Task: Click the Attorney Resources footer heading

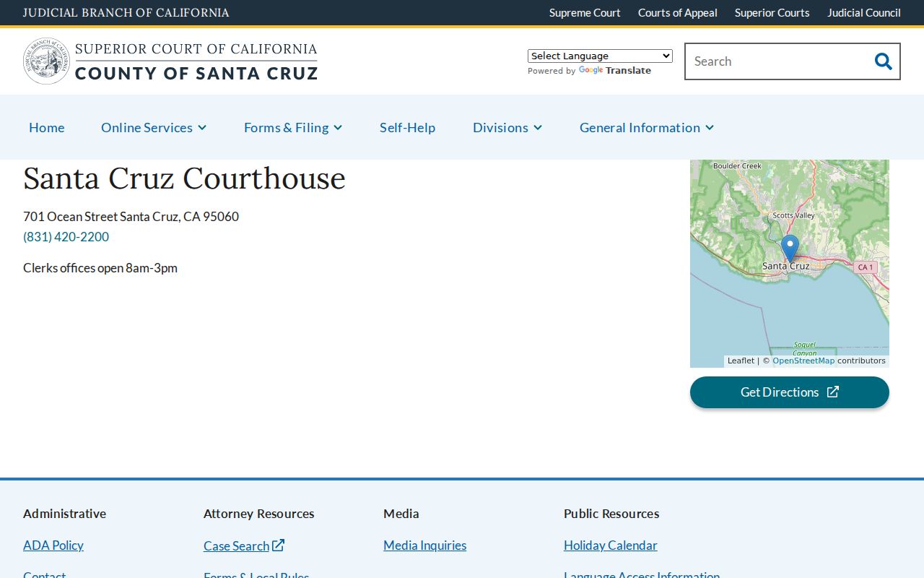Action: (x=259, y=514)
